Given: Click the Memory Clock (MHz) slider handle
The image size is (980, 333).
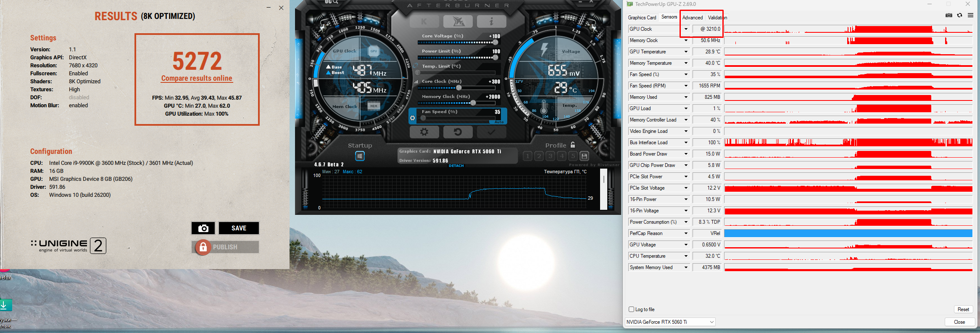Looking at the screenshot, I should tap(473, 103).
